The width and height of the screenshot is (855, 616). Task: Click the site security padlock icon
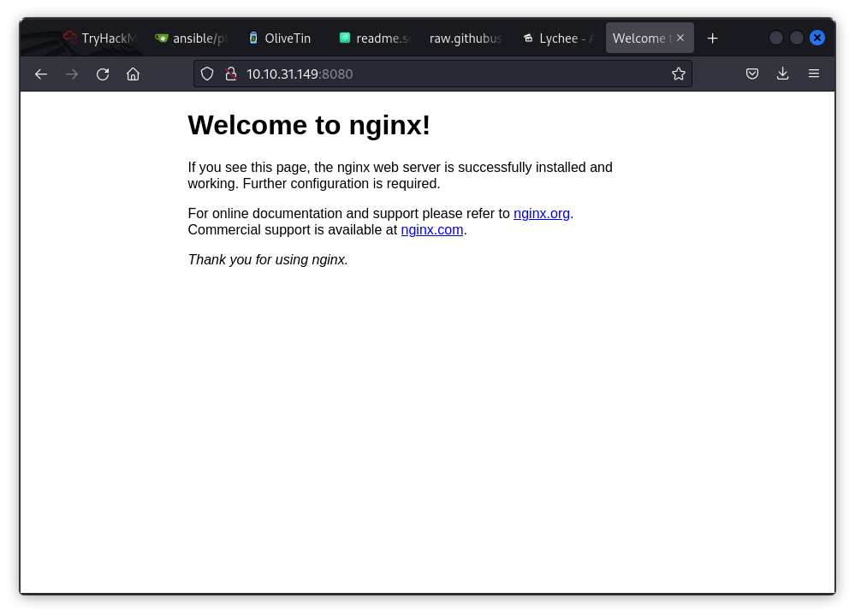click(x=229, y=74)
